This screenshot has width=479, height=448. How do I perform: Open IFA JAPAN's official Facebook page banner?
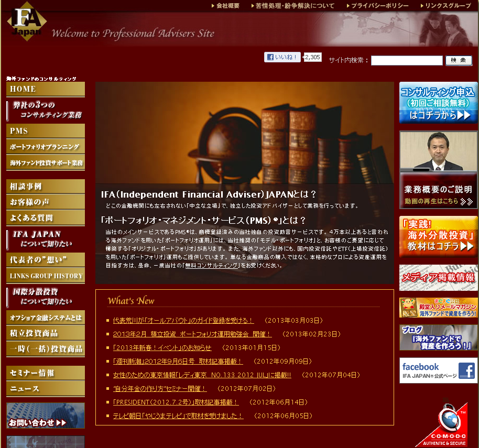438,370
